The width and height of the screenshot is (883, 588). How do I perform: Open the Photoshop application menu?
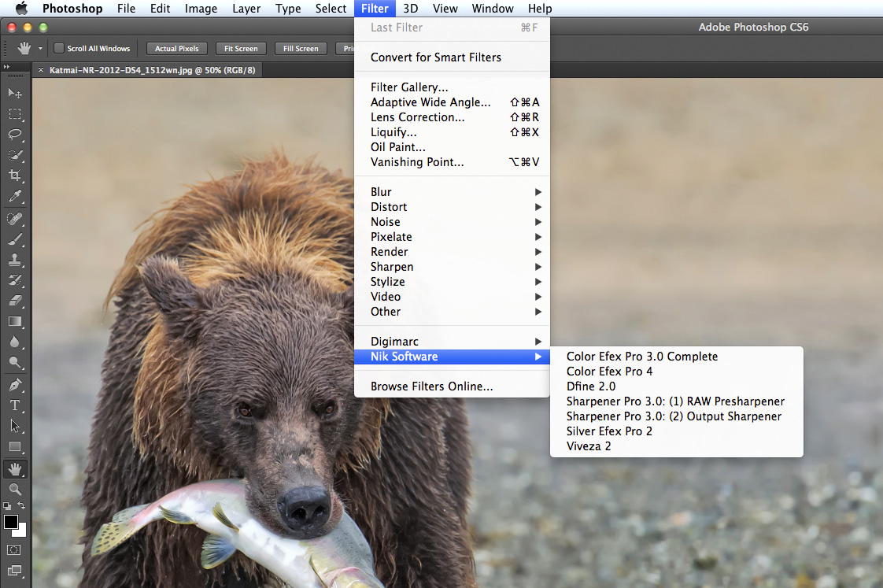72,9
